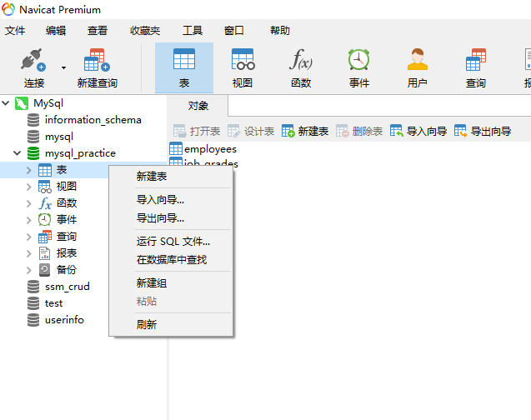Select the 函数 fx node icon in tree
Screen dimensions: 531x420
pos(45,203)
